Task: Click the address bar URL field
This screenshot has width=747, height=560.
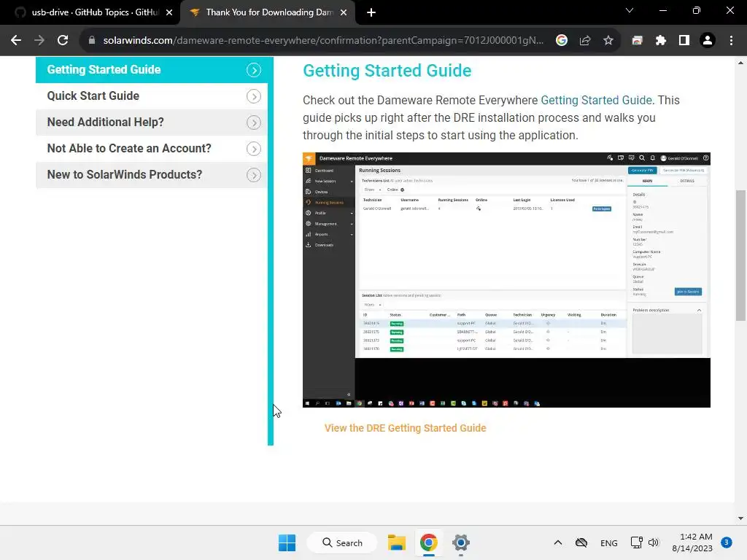Action: [x=323, y=41]
